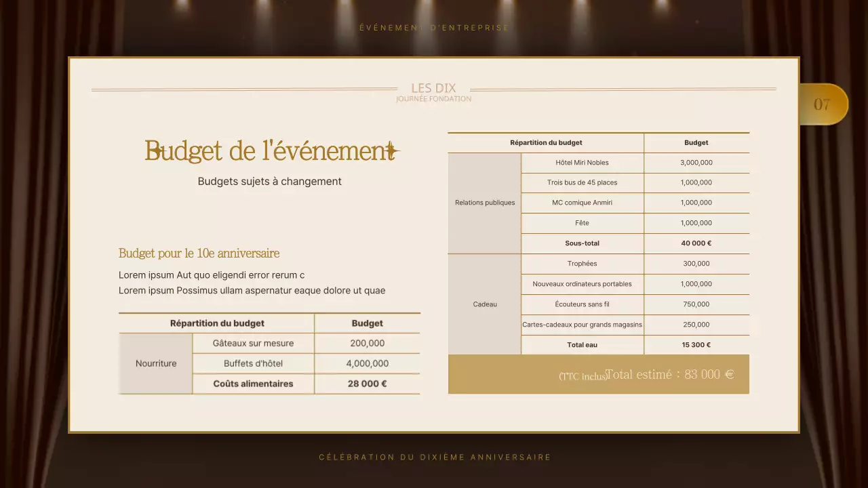Click the Nourriture category cell

point(155,363)
